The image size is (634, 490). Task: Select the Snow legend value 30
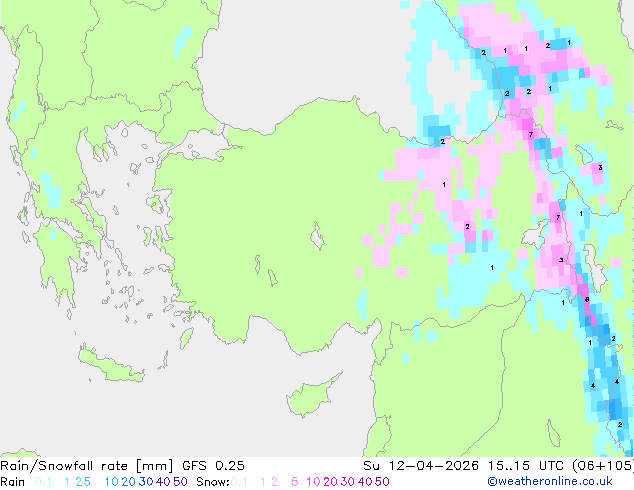348,482
